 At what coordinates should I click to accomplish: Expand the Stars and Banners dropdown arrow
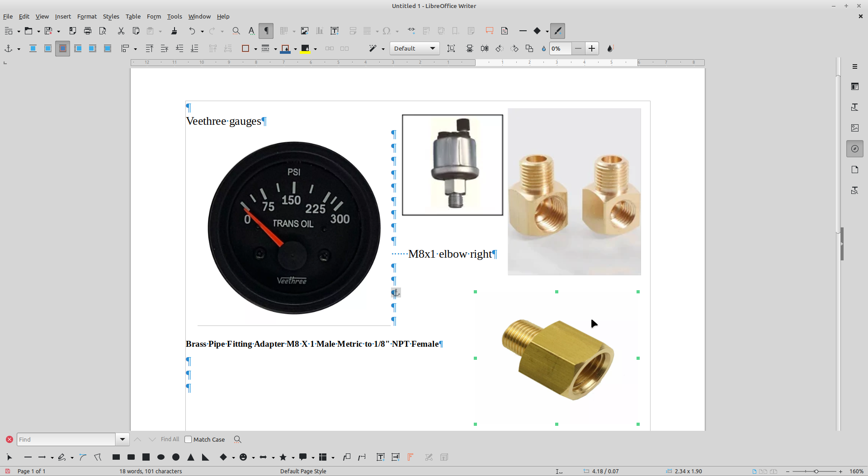tap(293, 457)
